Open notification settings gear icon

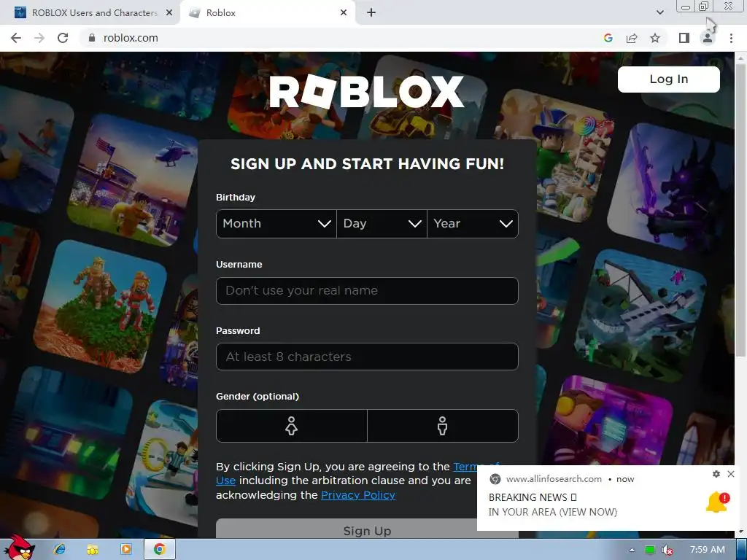[x=716, y=474]
